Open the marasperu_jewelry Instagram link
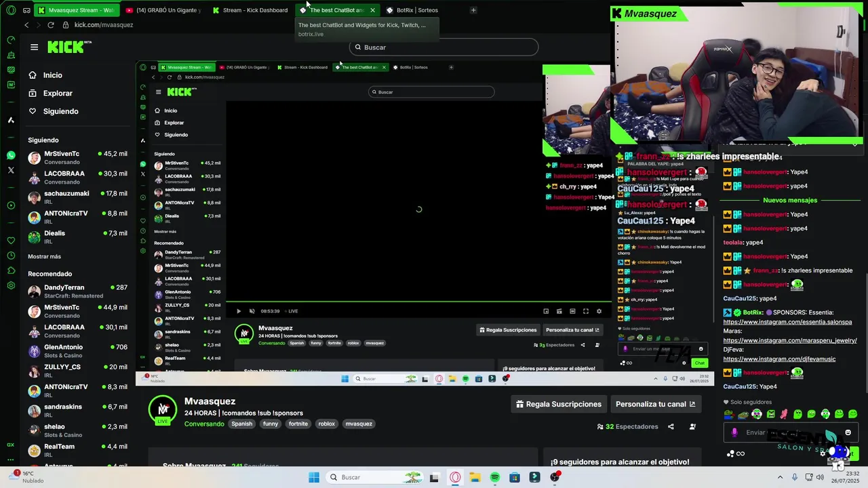The image size is (868, 488). pos(790,340)
